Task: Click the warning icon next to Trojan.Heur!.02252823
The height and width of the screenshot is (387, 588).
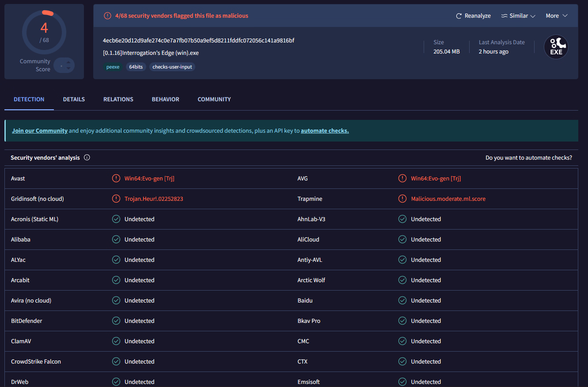Action: [x=116, y=199]
